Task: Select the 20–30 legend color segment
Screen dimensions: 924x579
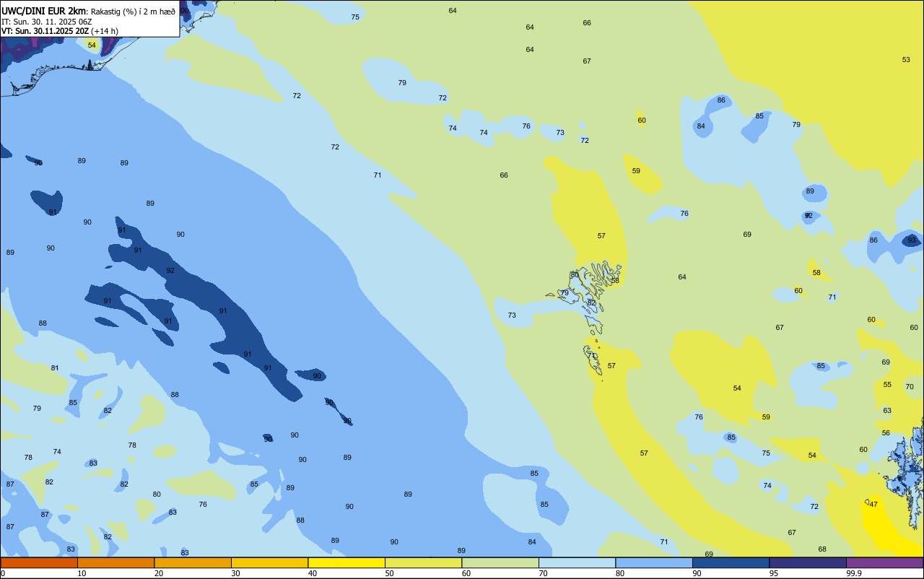Action: click(193, 562)
